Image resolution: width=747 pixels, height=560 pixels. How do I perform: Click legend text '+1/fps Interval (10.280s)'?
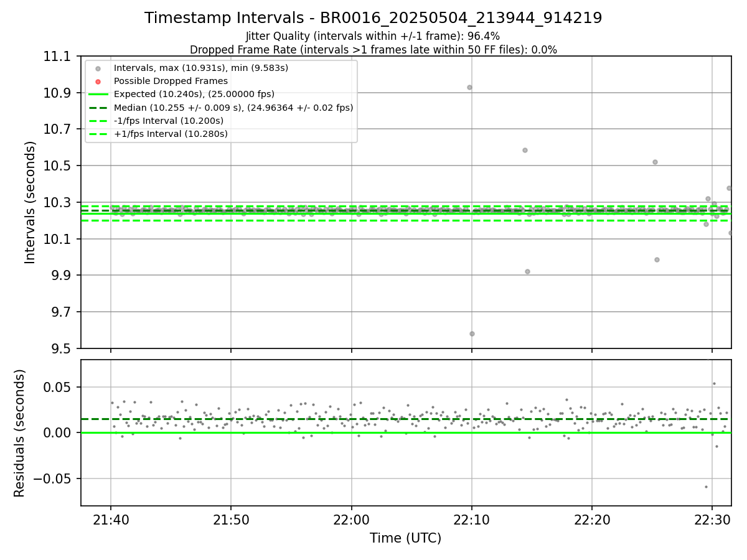pyautogui.click(x=171, y=134)
